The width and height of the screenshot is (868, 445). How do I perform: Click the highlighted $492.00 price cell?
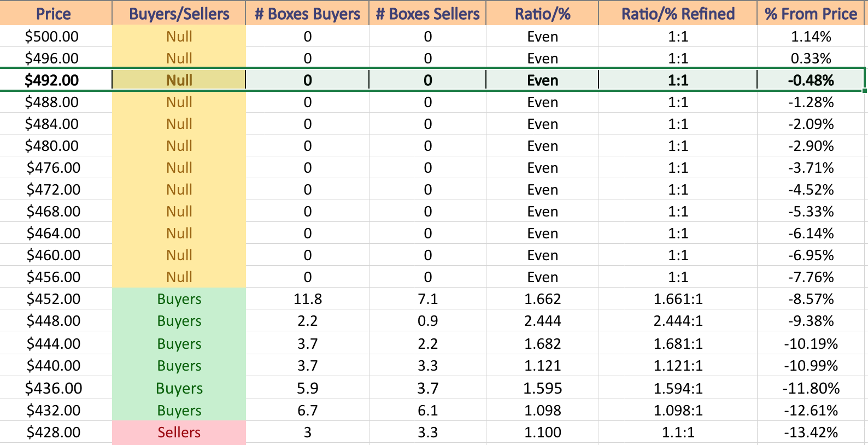[56, 80]
